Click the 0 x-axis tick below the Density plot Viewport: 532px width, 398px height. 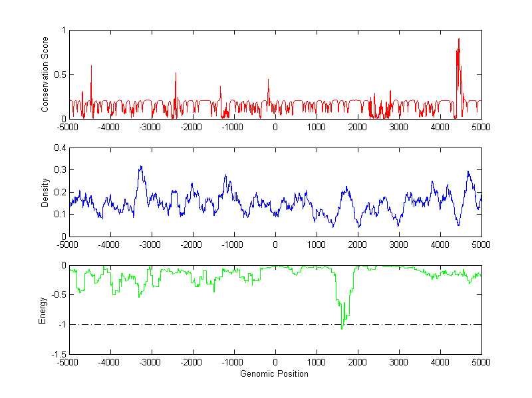click(275, 244)
